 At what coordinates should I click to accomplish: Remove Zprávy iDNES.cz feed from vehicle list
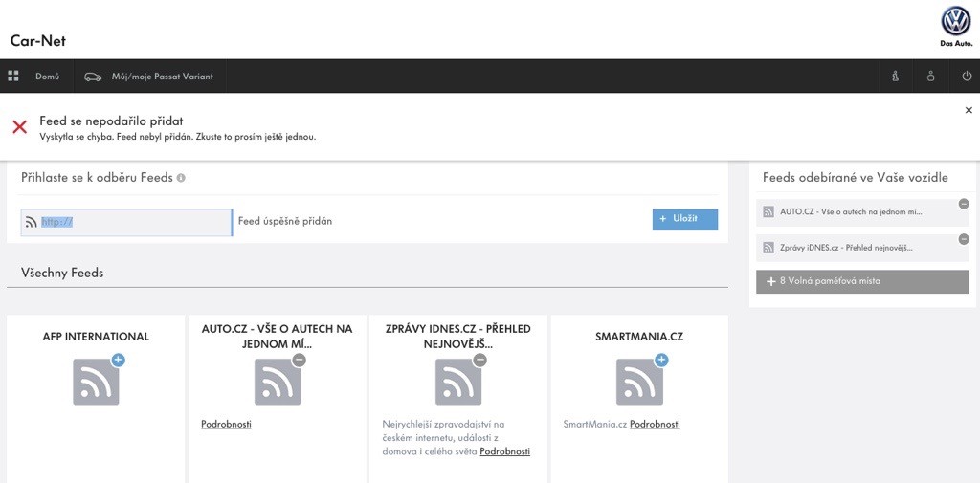(x=964, y=239)
